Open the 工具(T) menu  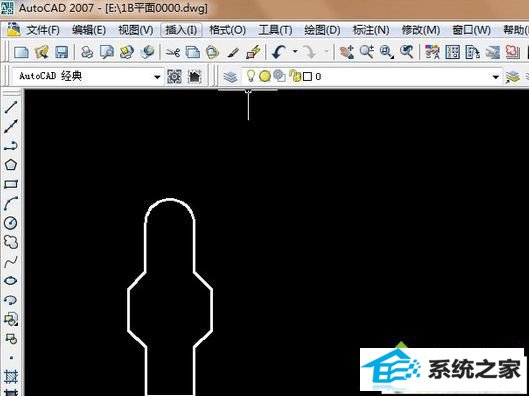tap(275, 30)
